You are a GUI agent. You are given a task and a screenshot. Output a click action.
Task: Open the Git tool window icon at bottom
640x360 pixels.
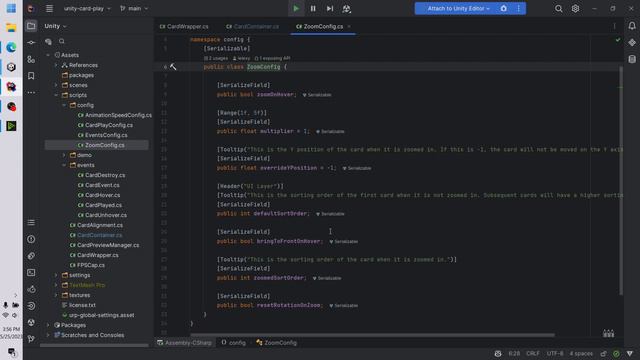click(31, 339)
